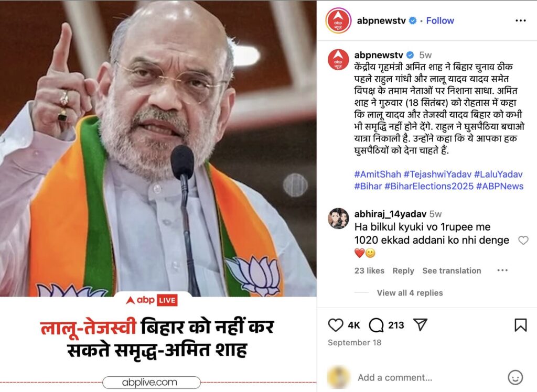This screenshot has height=392, width=537.
Task: Open post options three-dot menu
Action: 521,20
